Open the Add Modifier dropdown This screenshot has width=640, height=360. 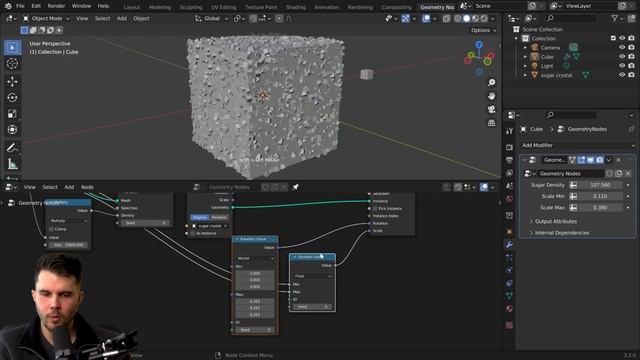(x=578, y=145)
